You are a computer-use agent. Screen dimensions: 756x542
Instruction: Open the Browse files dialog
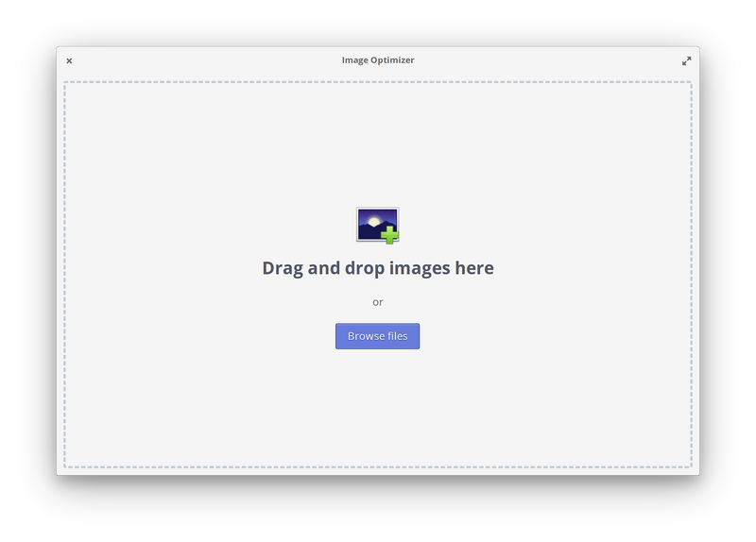pos(377,336)
